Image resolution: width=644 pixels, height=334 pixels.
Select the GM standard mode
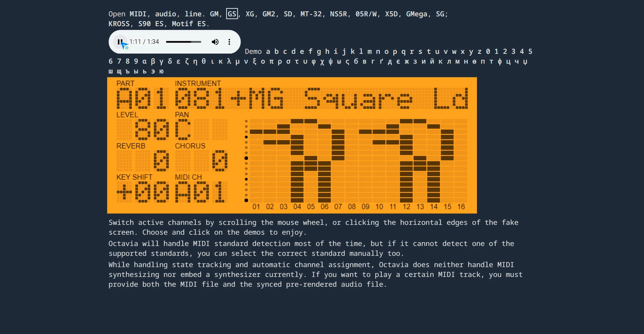click(214, 14)
